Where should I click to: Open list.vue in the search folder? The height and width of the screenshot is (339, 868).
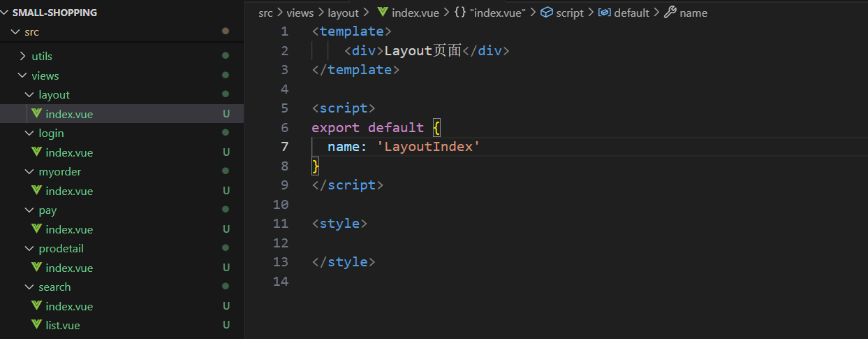(63, 325)
